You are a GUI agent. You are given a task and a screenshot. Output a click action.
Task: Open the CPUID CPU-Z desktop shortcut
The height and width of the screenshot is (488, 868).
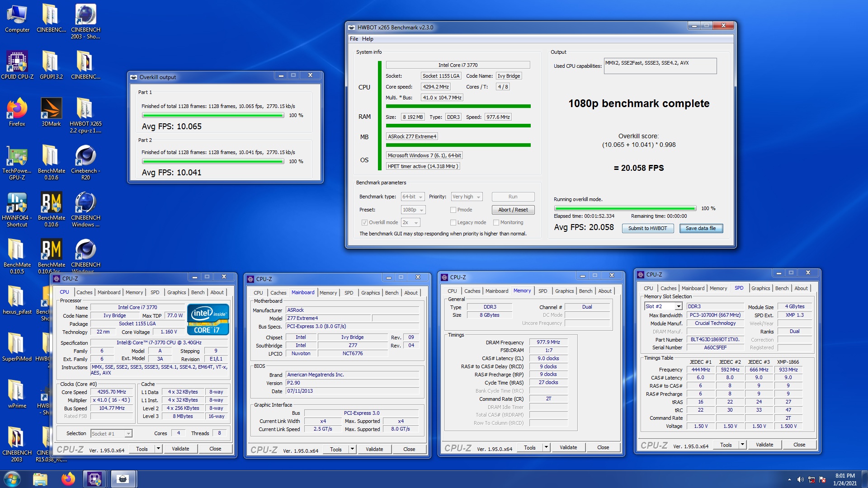[17, 65]
